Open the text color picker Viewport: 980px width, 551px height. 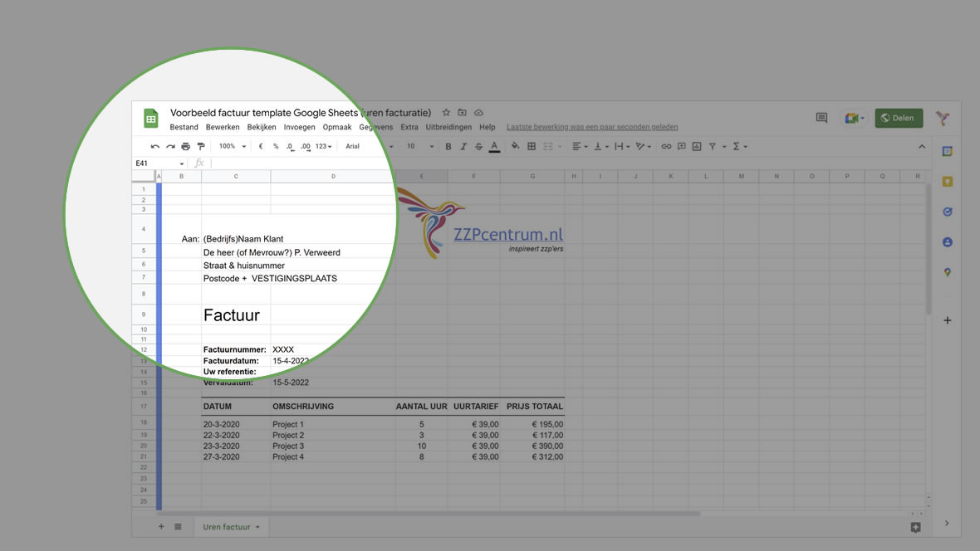click(x=494, y=146)
